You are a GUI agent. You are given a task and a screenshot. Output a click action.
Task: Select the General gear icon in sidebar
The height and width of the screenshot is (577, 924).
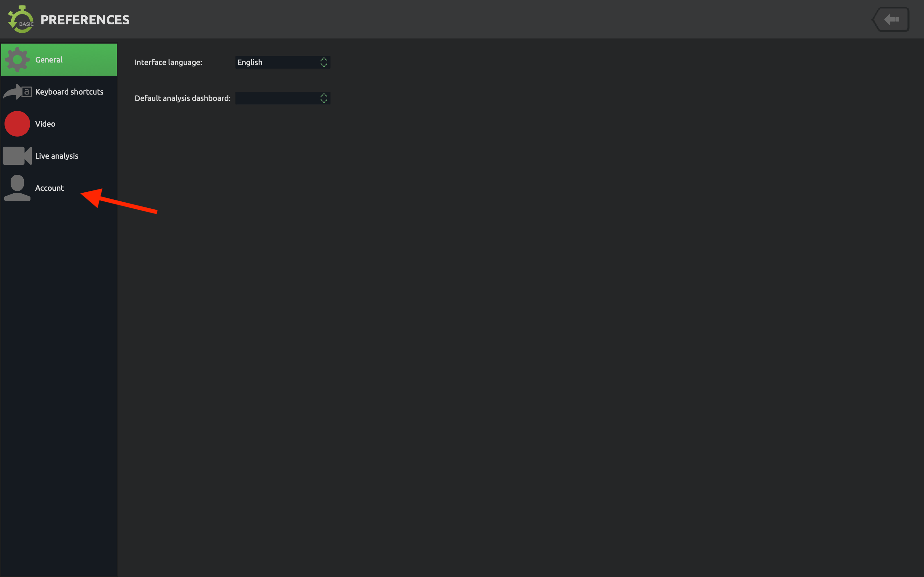coord(18,59)
